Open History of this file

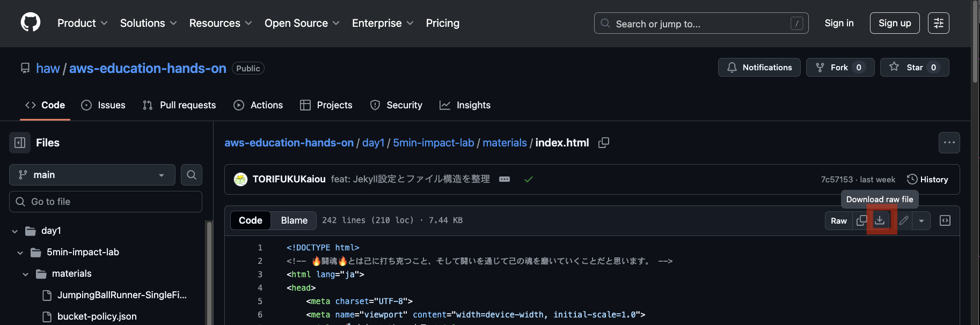927,179
